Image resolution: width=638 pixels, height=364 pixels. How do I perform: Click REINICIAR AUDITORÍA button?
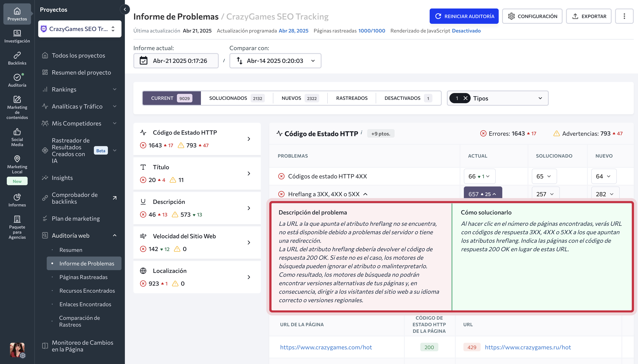coord(464,16)
